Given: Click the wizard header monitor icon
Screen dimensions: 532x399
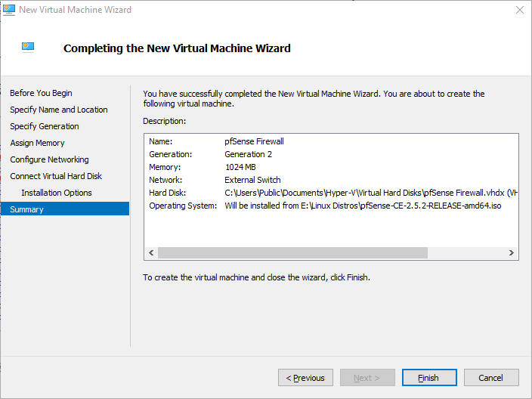Looking at the screenshot, I should click(28, 47).
